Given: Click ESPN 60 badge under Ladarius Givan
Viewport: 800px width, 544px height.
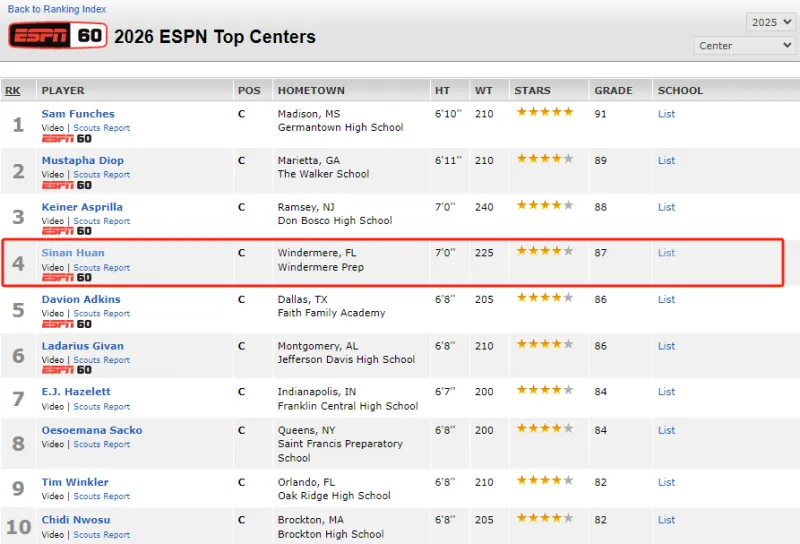Looking at the screenshot, I should pyautogui.click(x=66, y=371).
